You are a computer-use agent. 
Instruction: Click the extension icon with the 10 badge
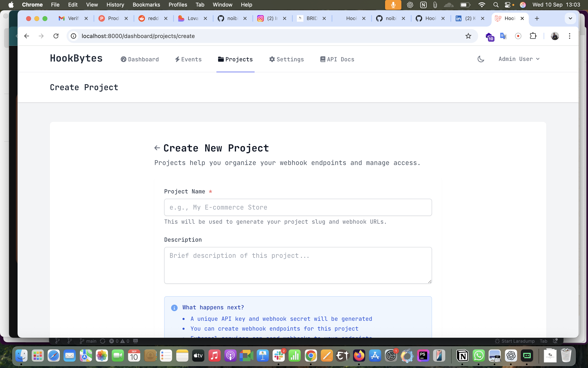click(489, 37)
